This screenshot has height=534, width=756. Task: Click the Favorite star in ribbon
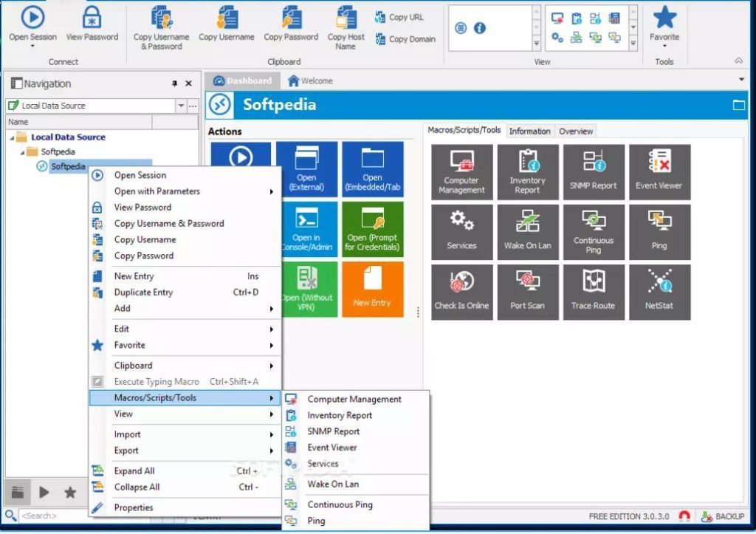(x=664, y=18)
